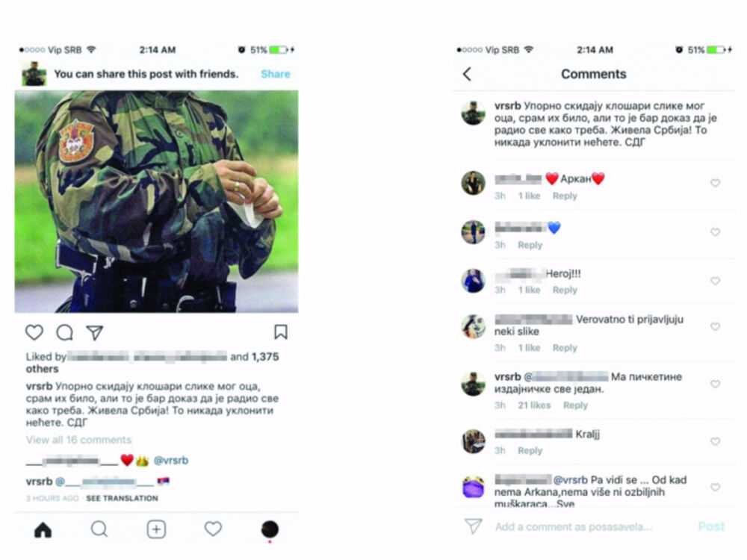Tap SEE TRANSLATION under the post

[x=122, y=498]
